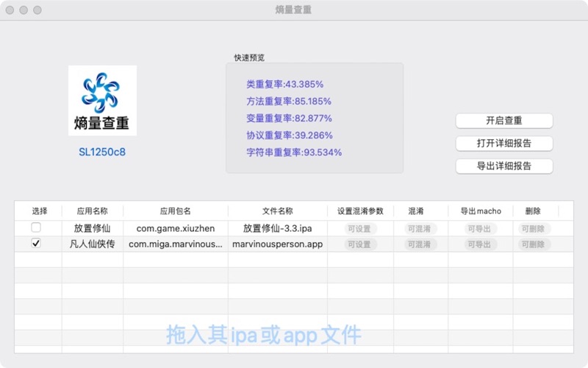Click the 导出macho column header
The height and width of the screenshot is (368, 588).
click(481, 211)
